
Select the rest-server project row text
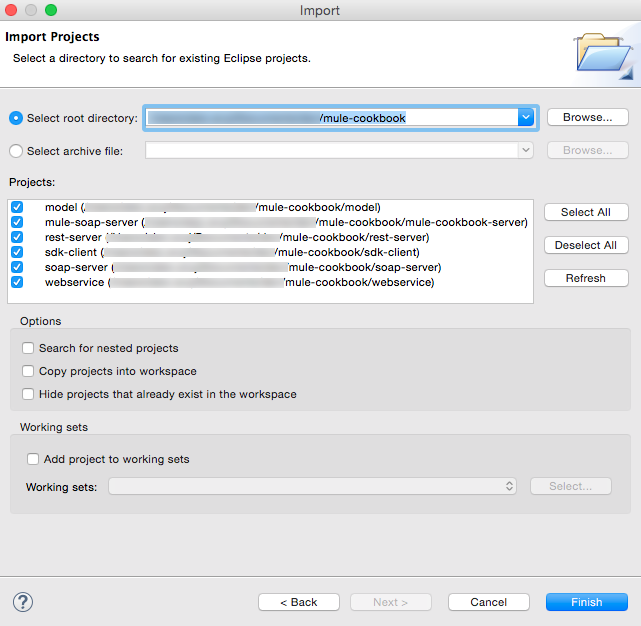(237, 237)
